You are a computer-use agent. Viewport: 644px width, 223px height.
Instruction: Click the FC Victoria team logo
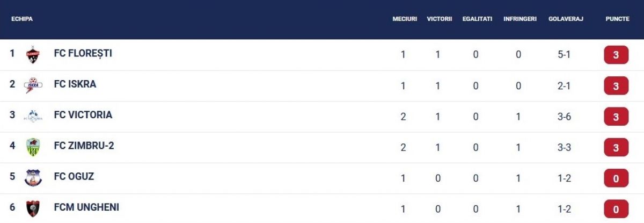(x=33, y=116)
